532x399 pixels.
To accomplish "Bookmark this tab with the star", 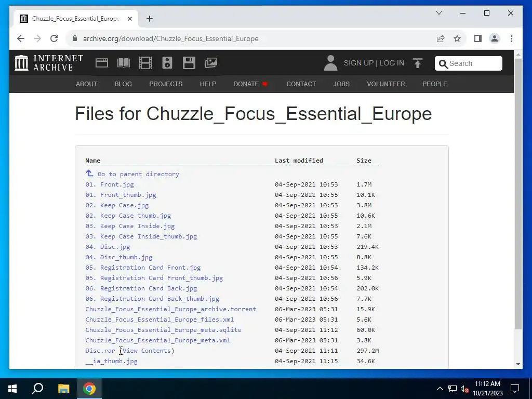I will tap(457, 38).
